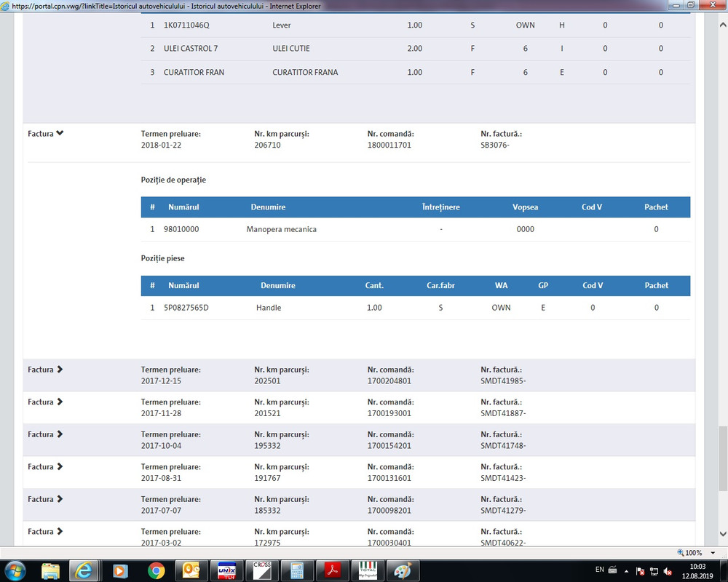
Task: Click the vertical scrollbar thumb
Action: [723, 458]
